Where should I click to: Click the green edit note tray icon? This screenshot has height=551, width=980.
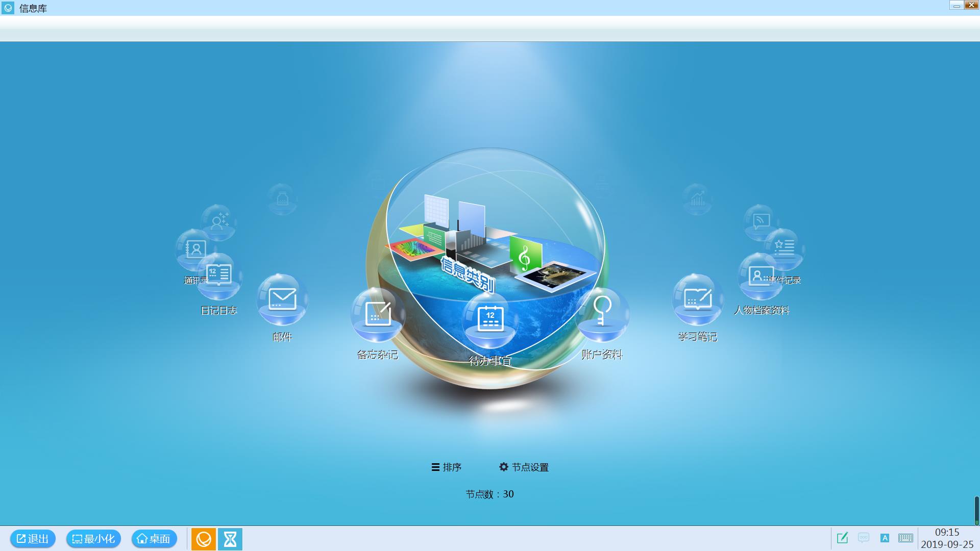842,538
